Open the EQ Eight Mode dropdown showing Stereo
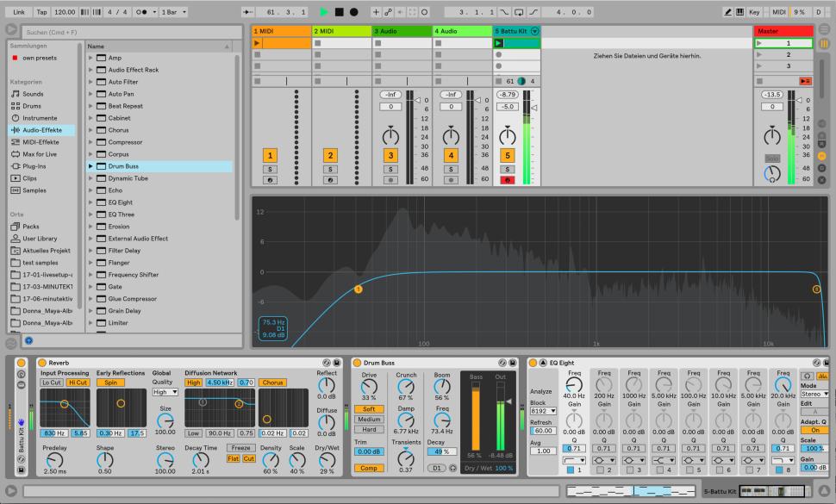Viewport: 836px width, 504px height. [x=814, y=393]
